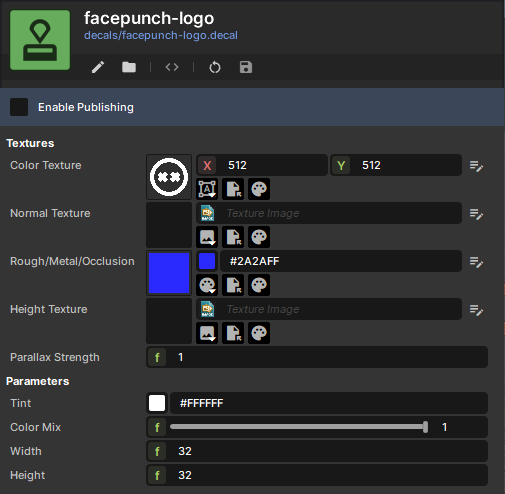Click the Color Mix slider handle
The height and width of the screenshot is (494, 505).
click(x=425, y=427)
